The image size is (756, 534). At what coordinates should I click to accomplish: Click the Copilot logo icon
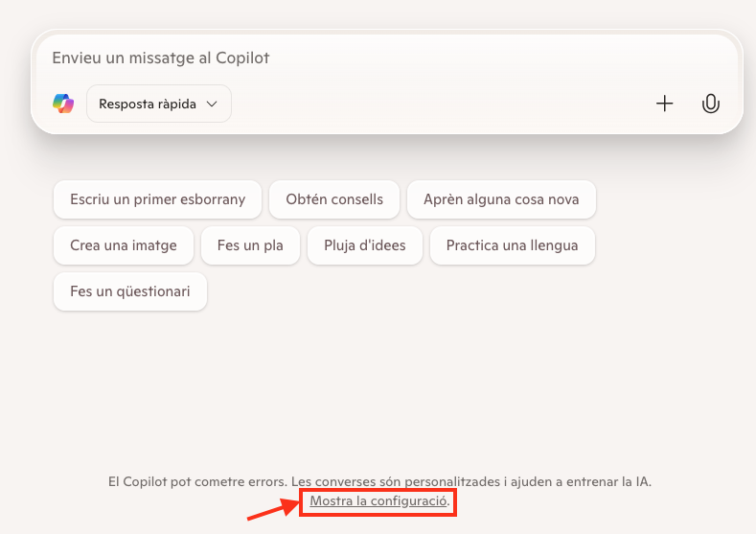coord(63,104)
